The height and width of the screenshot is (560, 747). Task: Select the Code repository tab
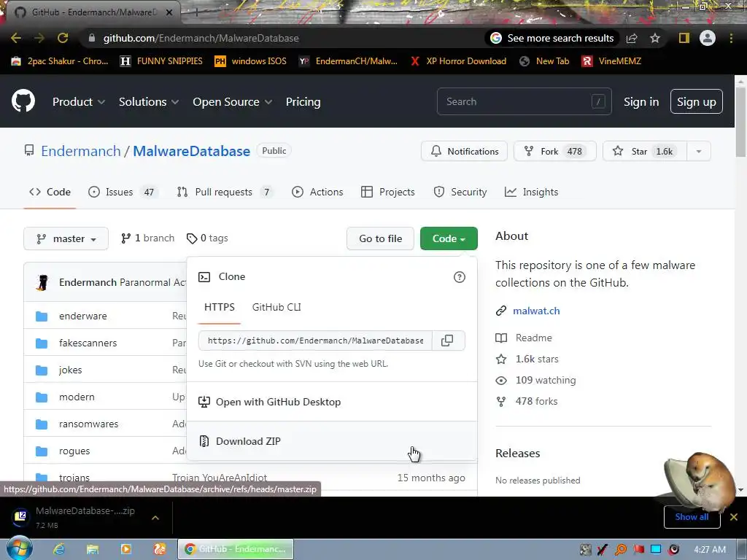pos(50,192)
